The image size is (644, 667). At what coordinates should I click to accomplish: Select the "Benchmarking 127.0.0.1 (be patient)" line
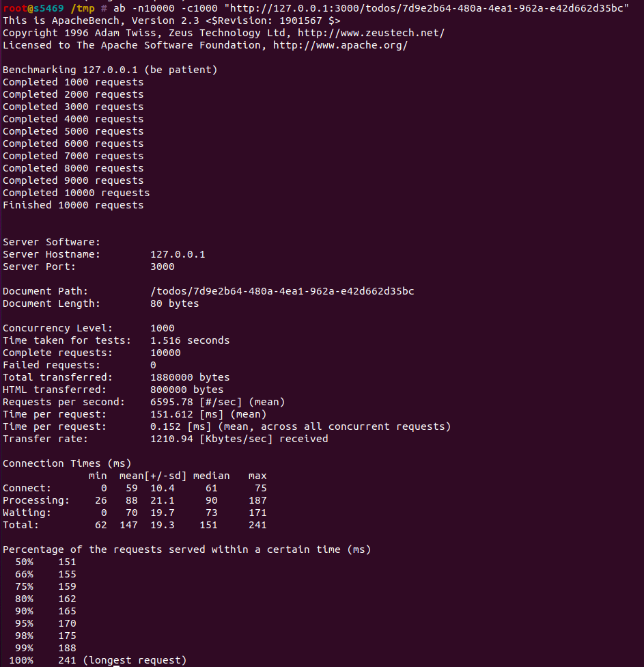(110, 70)
